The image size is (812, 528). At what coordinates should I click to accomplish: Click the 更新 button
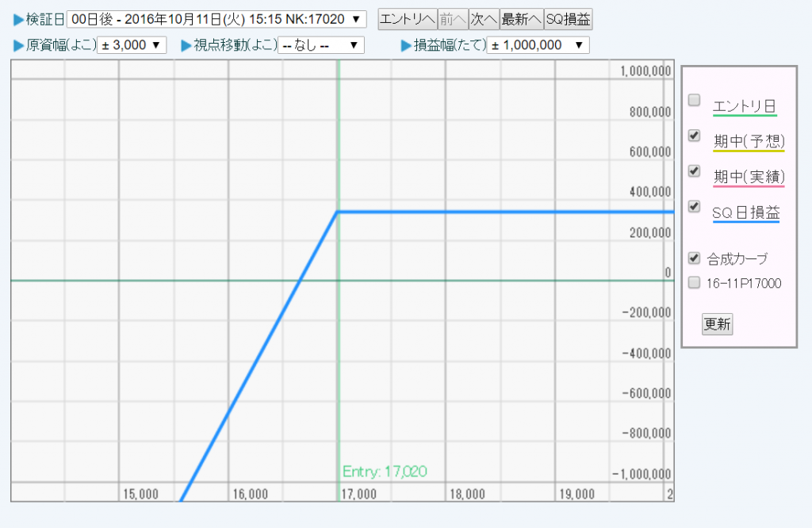point(717,324)
